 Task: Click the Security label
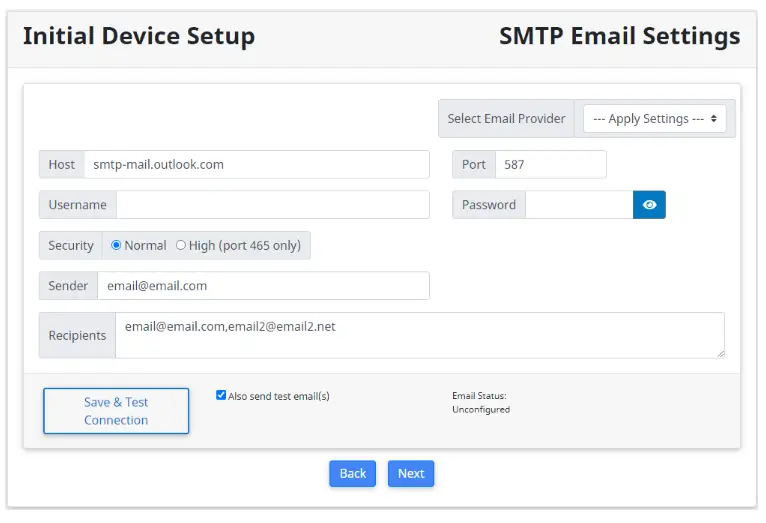70,245
